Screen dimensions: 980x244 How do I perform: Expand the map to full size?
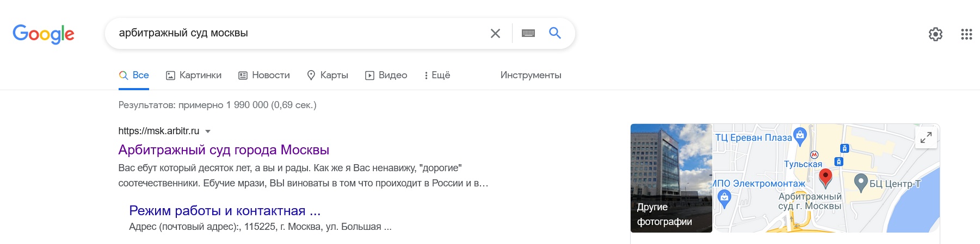(926, 137)
